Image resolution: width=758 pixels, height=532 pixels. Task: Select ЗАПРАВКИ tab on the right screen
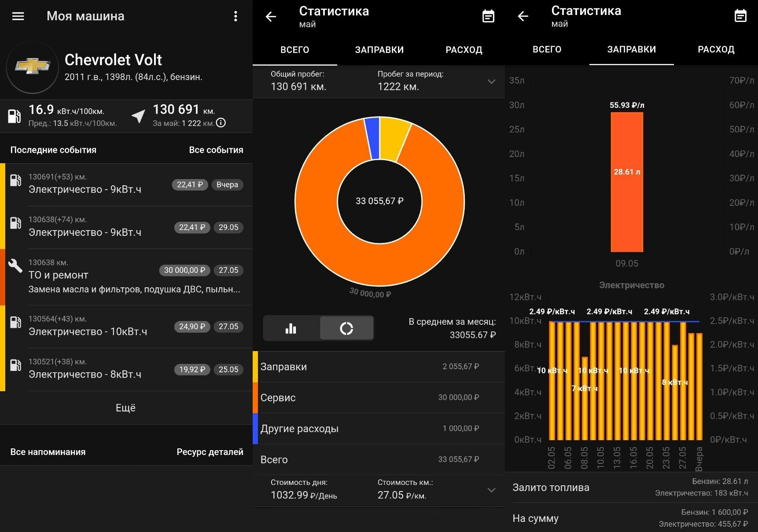point(631,49)
